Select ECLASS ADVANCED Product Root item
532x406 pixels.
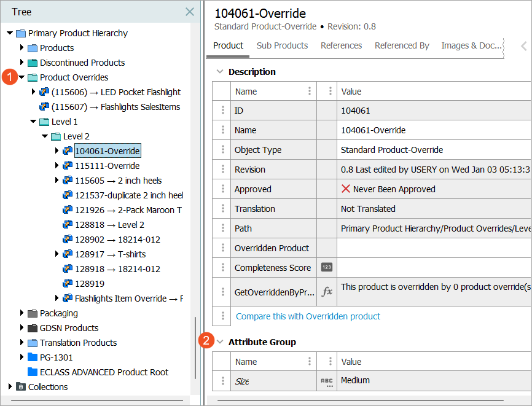pyautogui.click(x=104, y=372)
